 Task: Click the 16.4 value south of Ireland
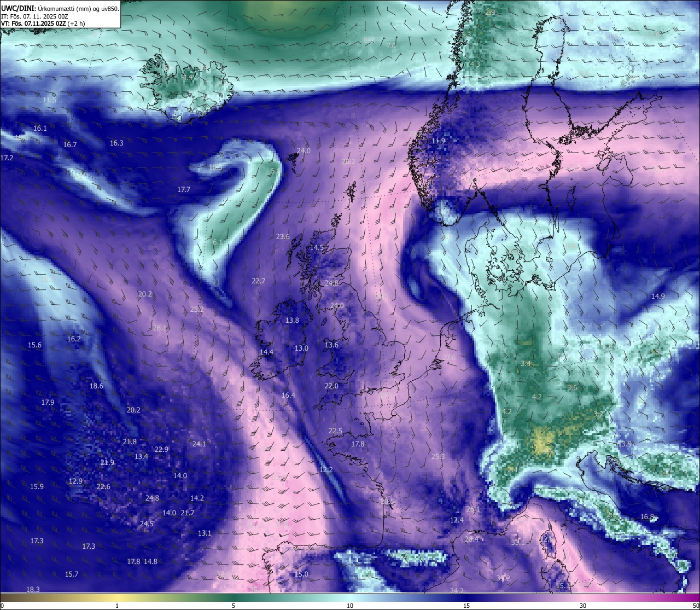click(288, 396)
